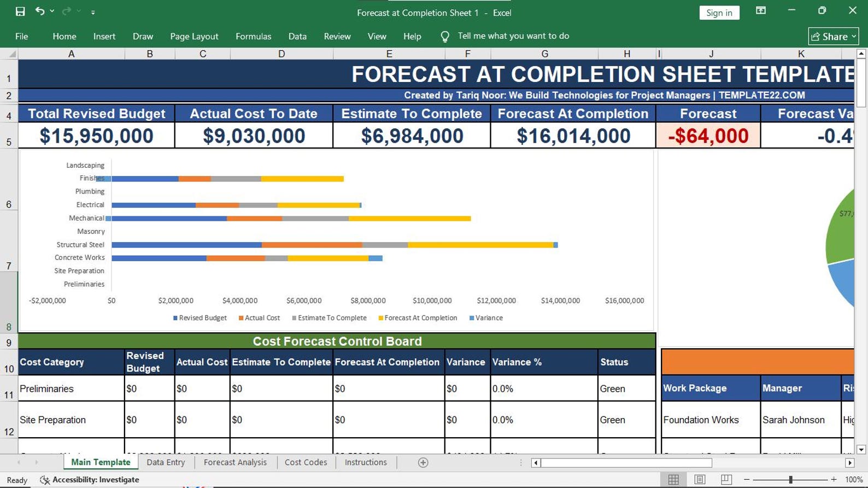Screen dimensions: 868x488
Task: Select the Sarah Johnson manager cell
Action: (x=801, y=420)
